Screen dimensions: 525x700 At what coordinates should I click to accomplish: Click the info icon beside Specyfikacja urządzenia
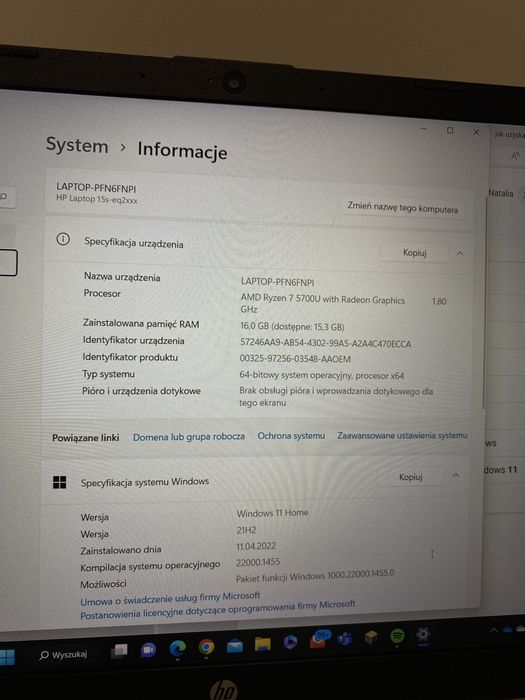click(x=63, y=239)
